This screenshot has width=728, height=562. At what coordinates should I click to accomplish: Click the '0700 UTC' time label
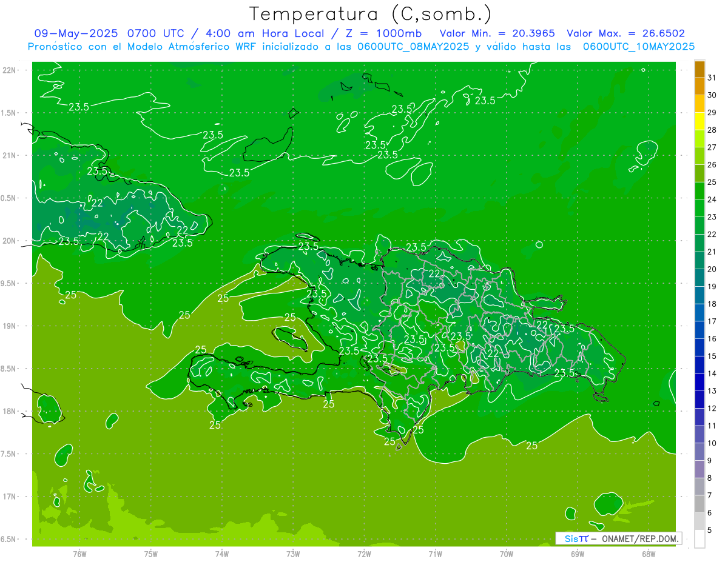(x=156, y=33)
